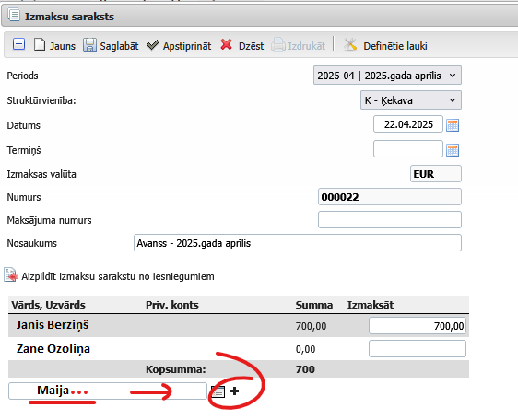Click the list icon beside Maija field

218,391
